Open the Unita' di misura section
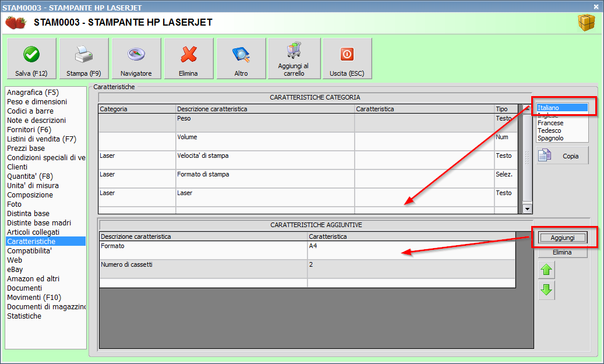Viewport: 604px width, 364px height. point(45,186)
